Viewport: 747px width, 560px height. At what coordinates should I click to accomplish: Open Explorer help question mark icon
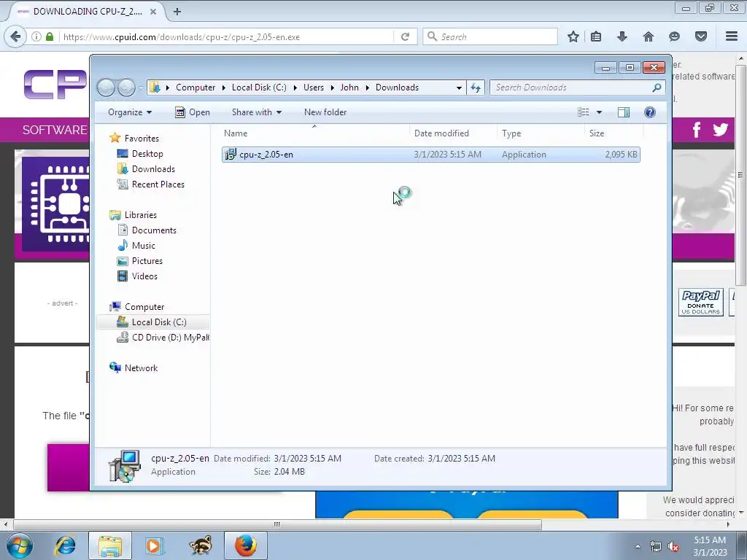click(650, 112)
